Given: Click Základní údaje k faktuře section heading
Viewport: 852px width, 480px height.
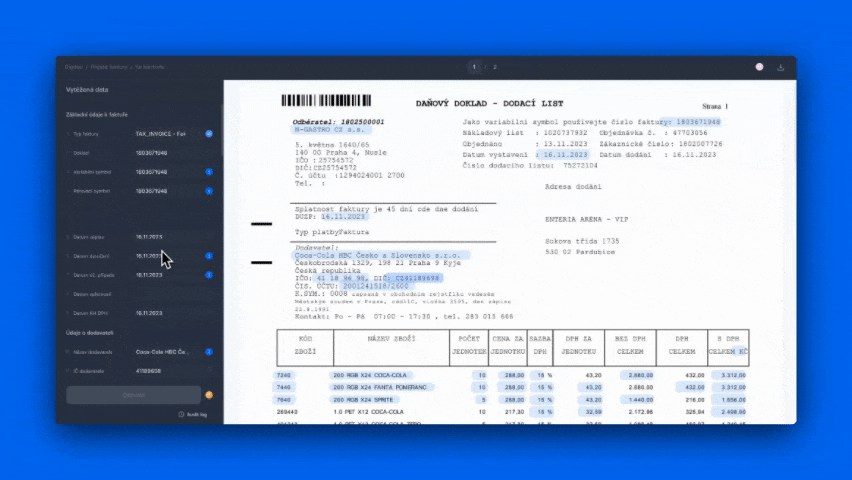Looking at the screenshot, I should 97,115.
